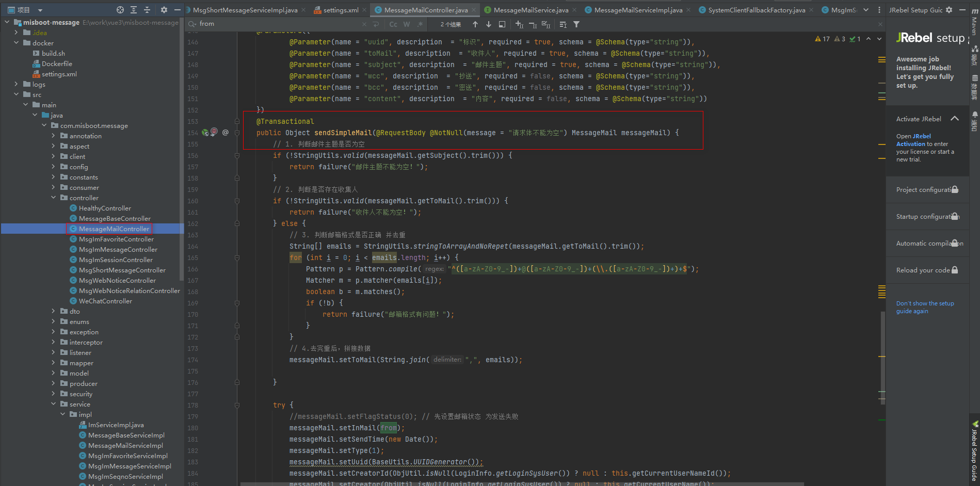Toggle Words (W) option in search
Screen dimensions: 980x486
coord(407,24)
